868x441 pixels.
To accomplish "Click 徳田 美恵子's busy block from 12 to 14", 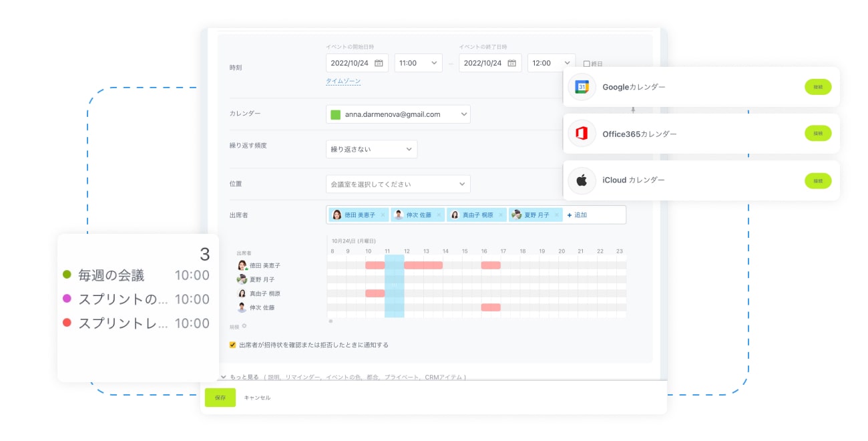I will click(x=423, y=265).
